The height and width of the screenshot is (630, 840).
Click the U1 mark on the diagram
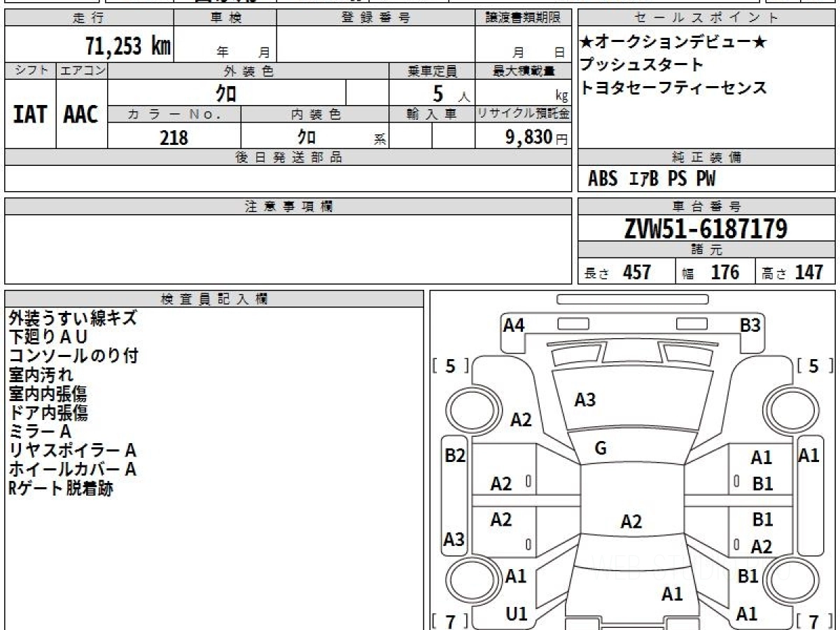(516, 614)
